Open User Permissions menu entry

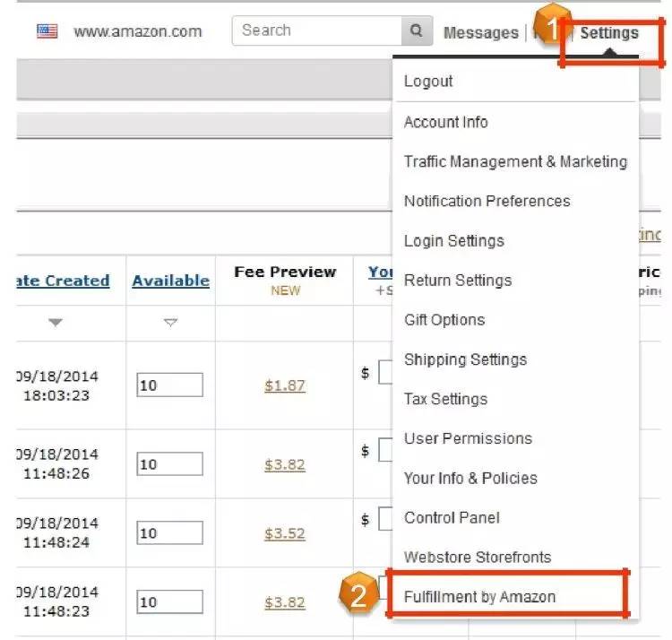pyautogui.click(x=468, y=438)
